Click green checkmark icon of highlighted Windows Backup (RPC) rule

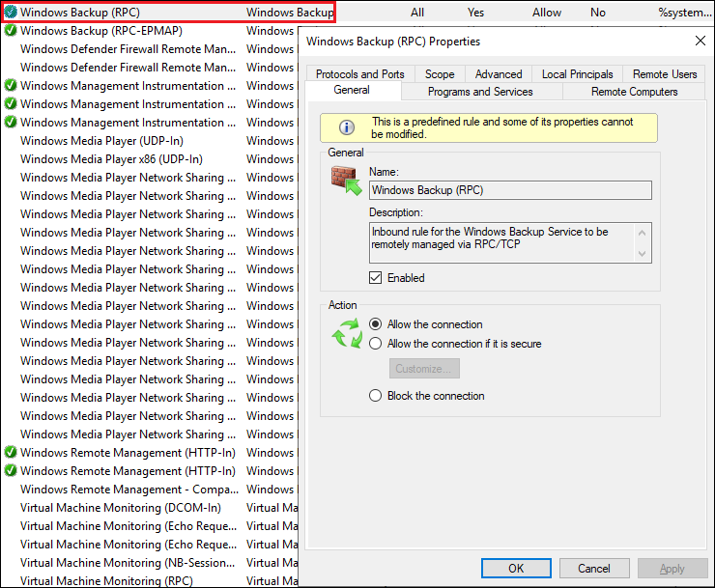pyautogui.click(x=11, y=13)
